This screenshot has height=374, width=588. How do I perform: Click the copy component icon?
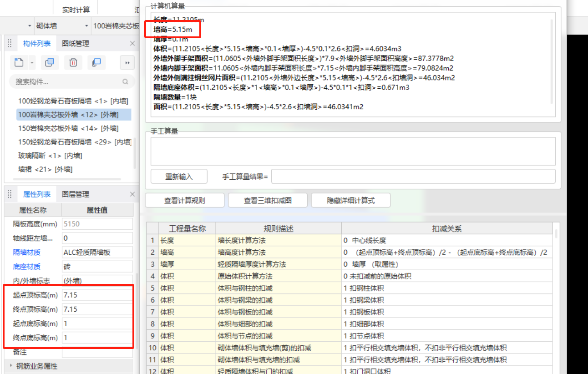click(x=50, y=62)
